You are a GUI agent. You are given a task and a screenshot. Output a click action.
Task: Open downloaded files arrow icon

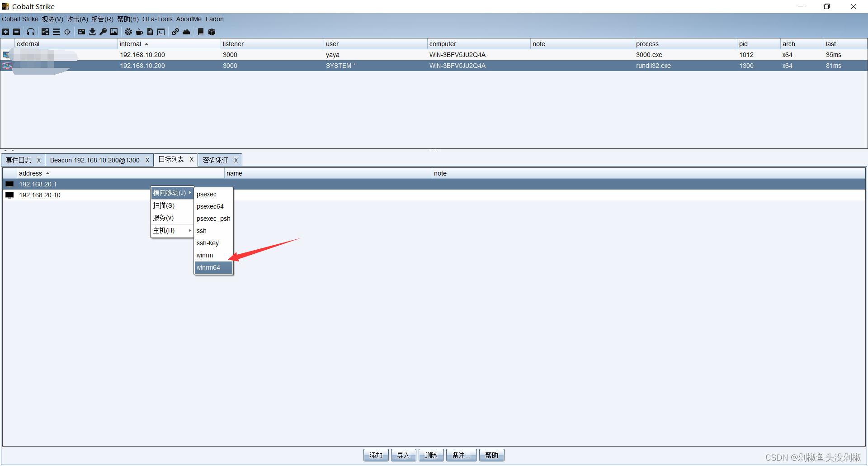pos(92,32)
